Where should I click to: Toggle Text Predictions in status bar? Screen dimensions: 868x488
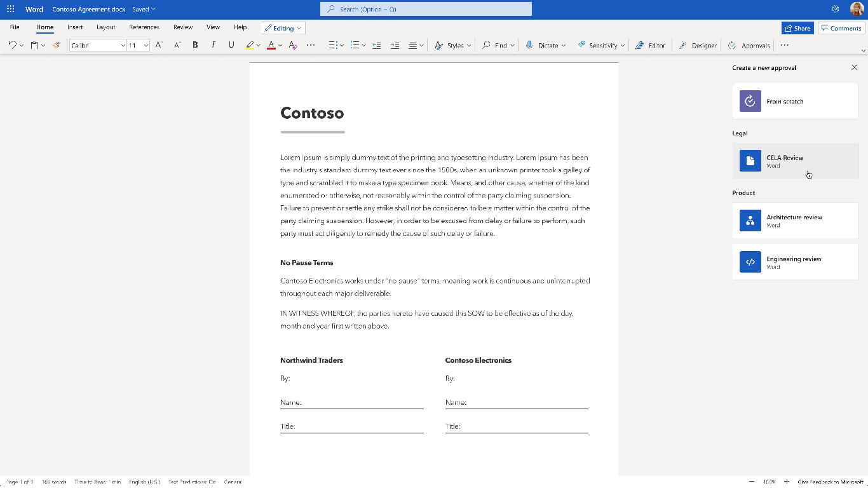[192, 482]
